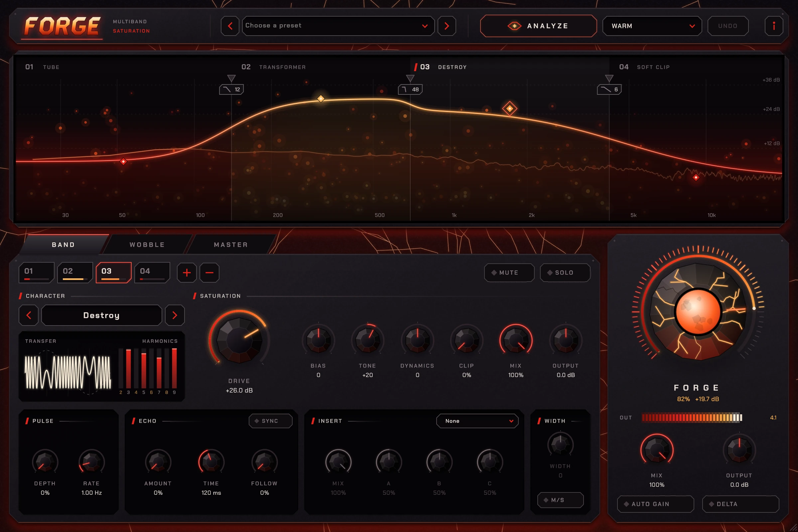Open the Destroy character selector
The height and width of the screenshot is (532, 798).
point(101,315)
